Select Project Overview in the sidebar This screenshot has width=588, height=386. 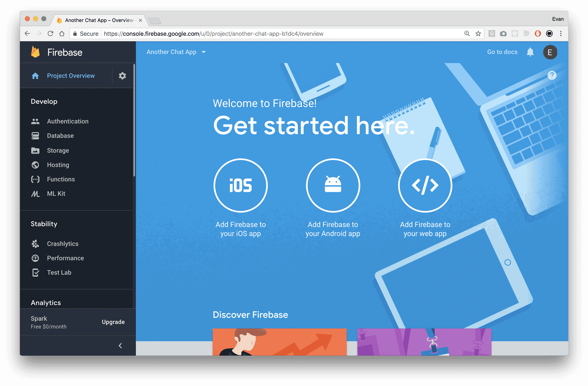(71, 76)
